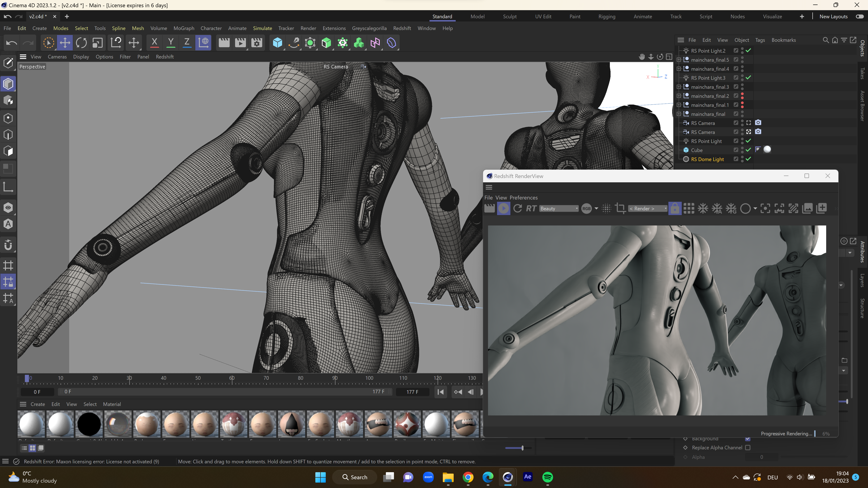Toggle the New Layouts switch
Screen dimensions: 868x488
[860, 16]
